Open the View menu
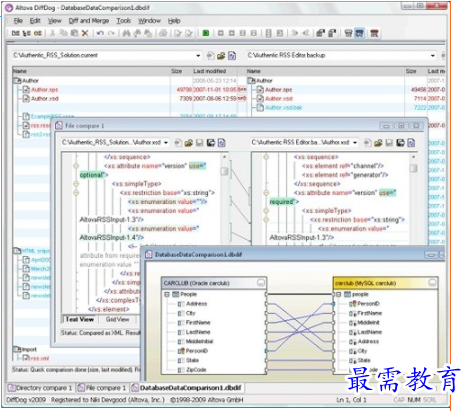The height and width of the screenshot is (411, 469). (x=55, y=21)
